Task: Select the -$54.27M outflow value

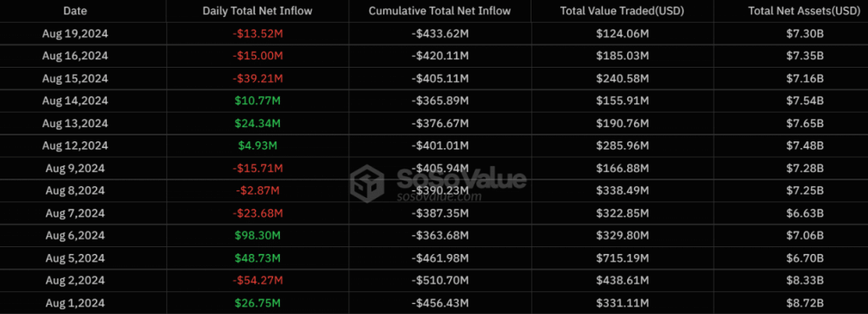Action: (258, 281)
